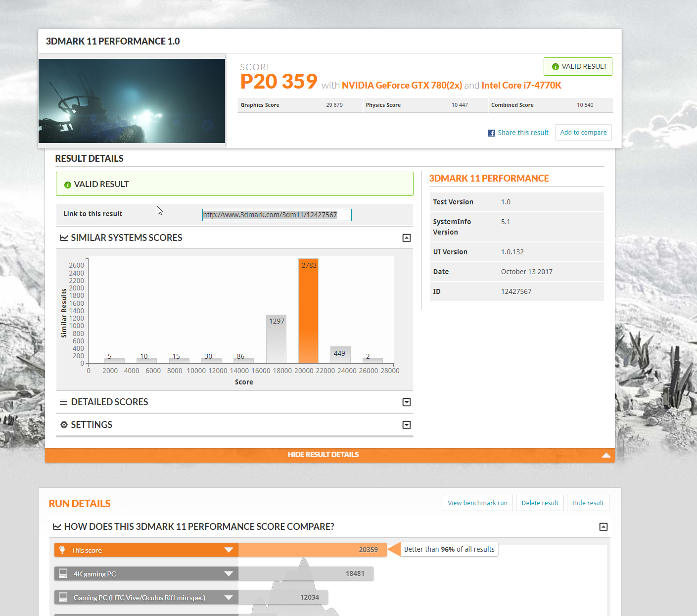Click the green info icon in VALID RESULT badge
The width and height of the screenshot is (697, 616).
pyautogui.click(x=556, y=67)
